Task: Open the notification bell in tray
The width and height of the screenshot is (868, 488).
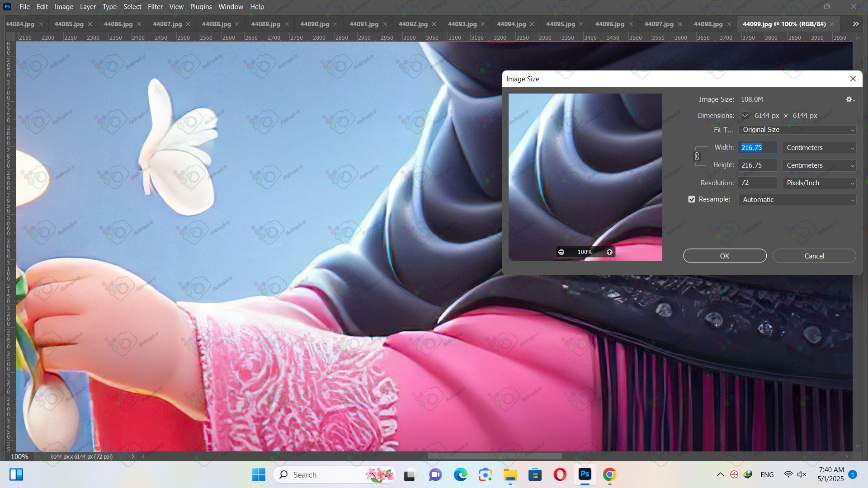Action: pos(853,474)
